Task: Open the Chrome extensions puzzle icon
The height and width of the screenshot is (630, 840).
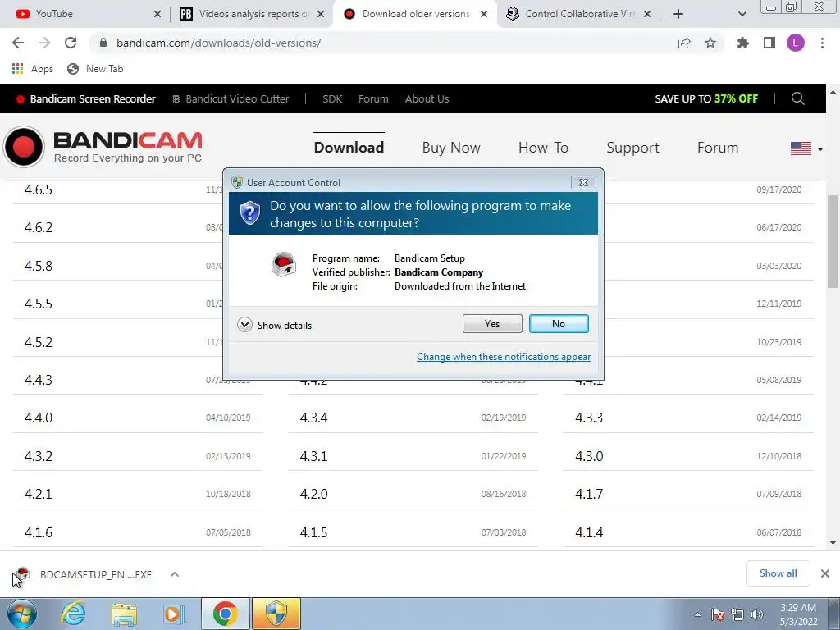Action: coord(743,43)
